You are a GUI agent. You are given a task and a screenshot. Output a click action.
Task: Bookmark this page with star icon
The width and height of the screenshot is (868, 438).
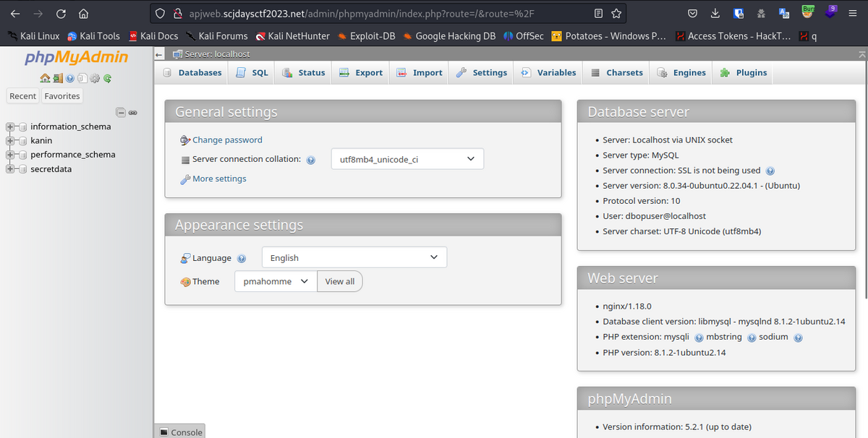[x=616, y=13]
